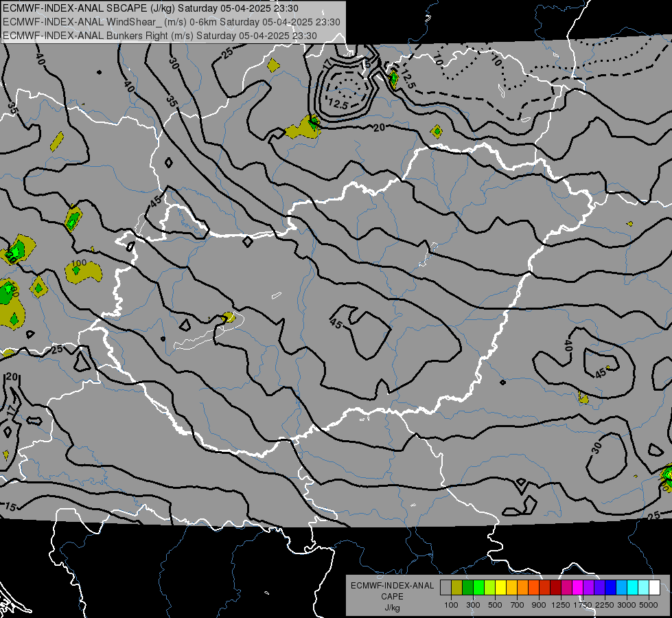The image size is (672, 618).
Task: Click the dark maroon red legend swatch
Action: click(556, 588)
